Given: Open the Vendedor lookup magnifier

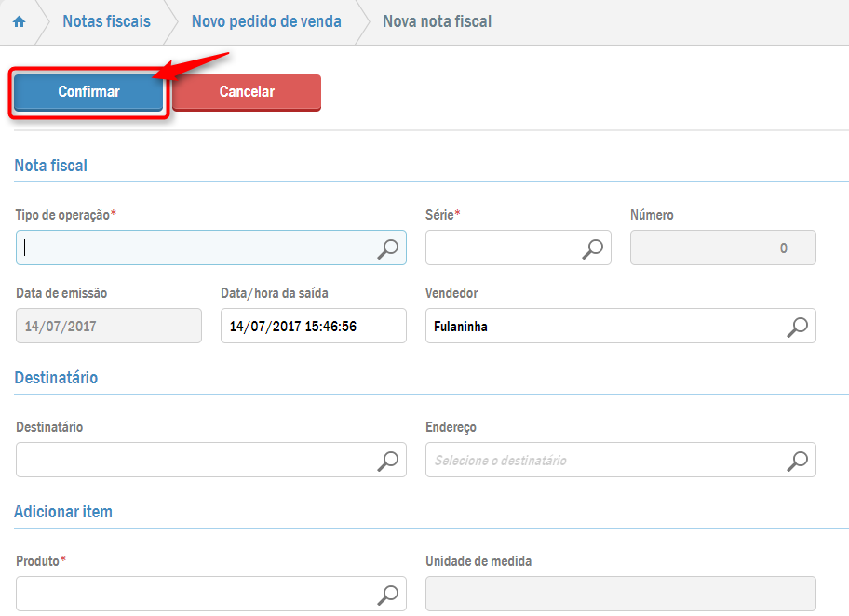Looking at the screenshot, I should (x=797, y=327).
